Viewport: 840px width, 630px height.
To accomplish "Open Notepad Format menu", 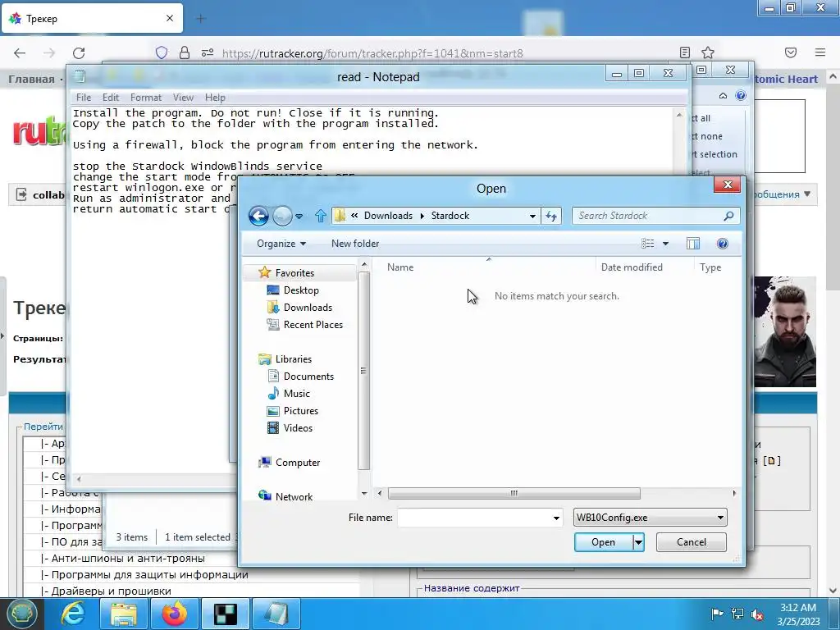I will point(146,98).
